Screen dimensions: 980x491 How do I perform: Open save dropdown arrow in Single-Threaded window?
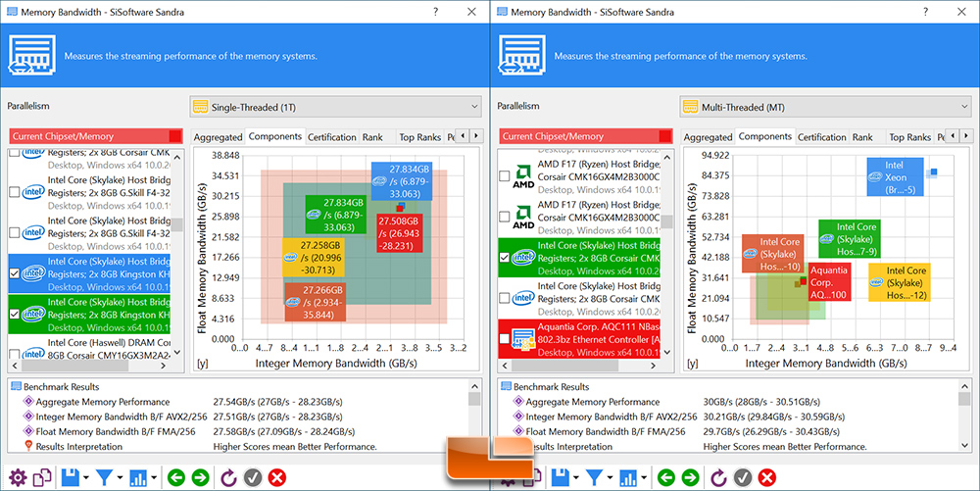coord(85,478)
